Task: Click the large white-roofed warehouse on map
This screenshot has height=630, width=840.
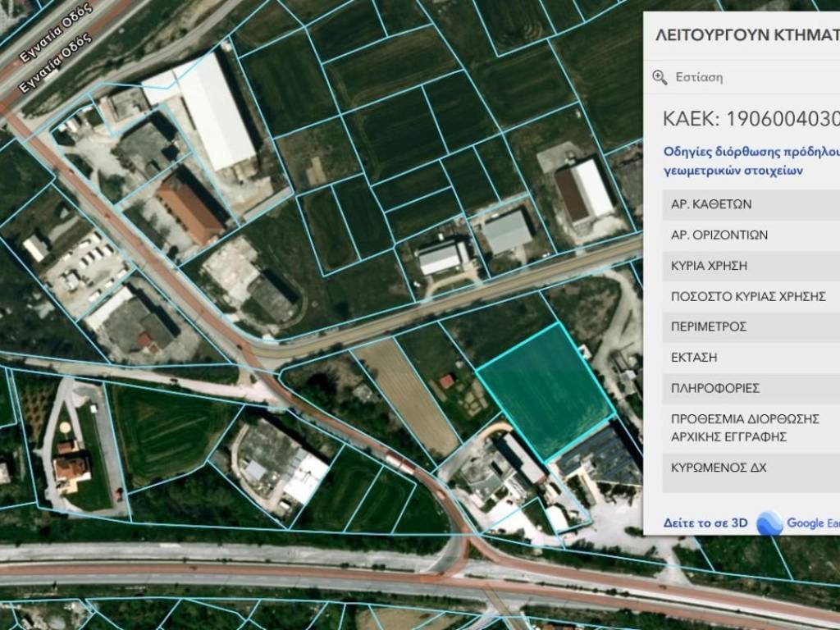Action: 215,111
